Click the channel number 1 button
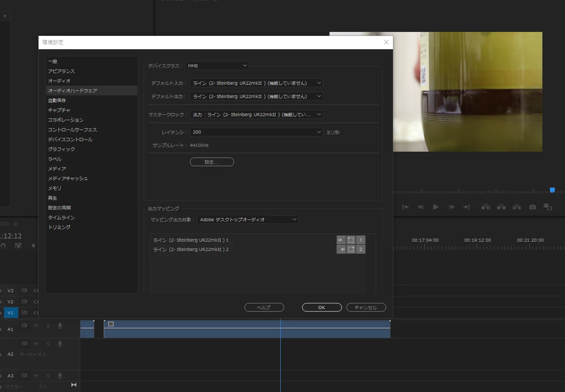This screenshot has width=565, height=392. point(361,240)
